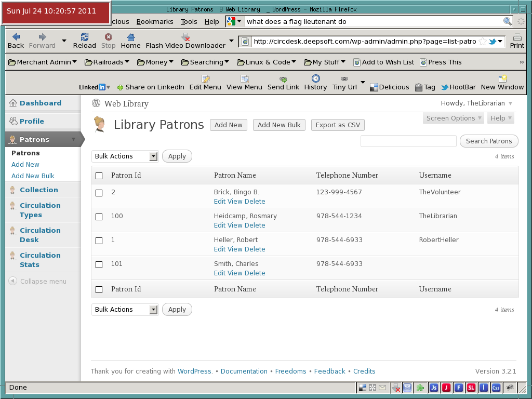Click the Send Link icon
Screen dimensions: 532x399
click(x=283, y=79)
